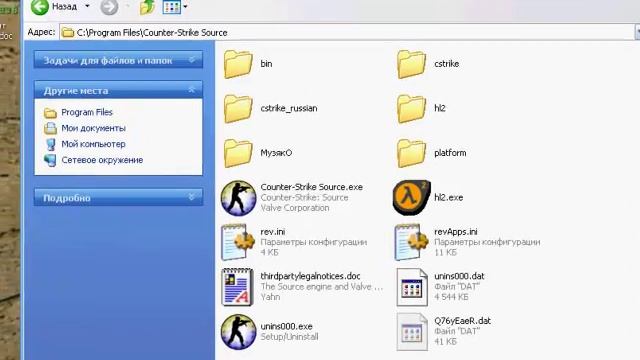Image resolution: width=640 pixels, height=360 pixels.
Task: Click the bin folder name
Action: 266,64
